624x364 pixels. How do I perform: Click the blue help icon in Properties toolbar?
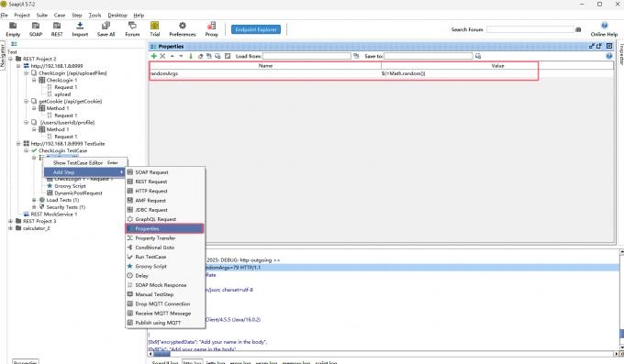click(x=609, y=56)
